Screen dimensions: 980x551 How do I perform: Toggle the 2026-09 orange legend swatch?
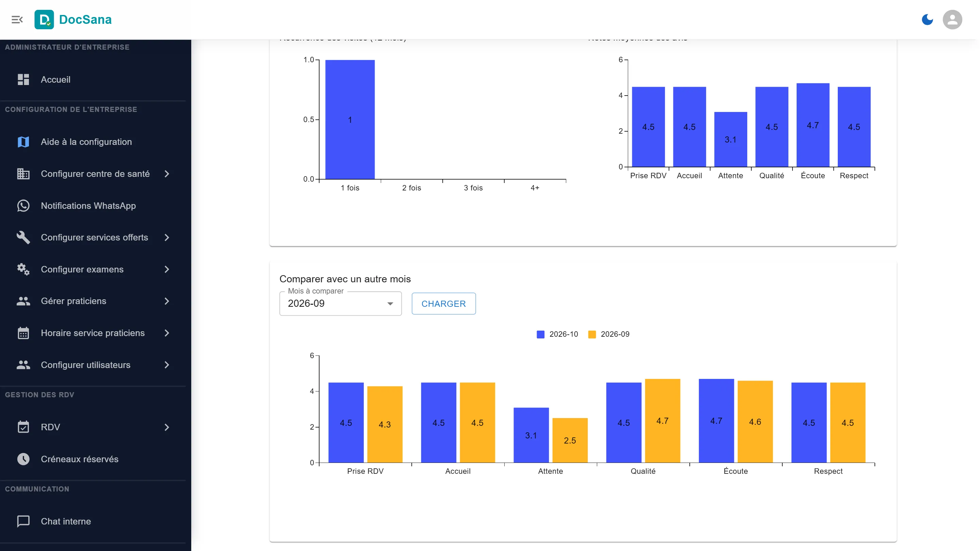coord(592,334)
